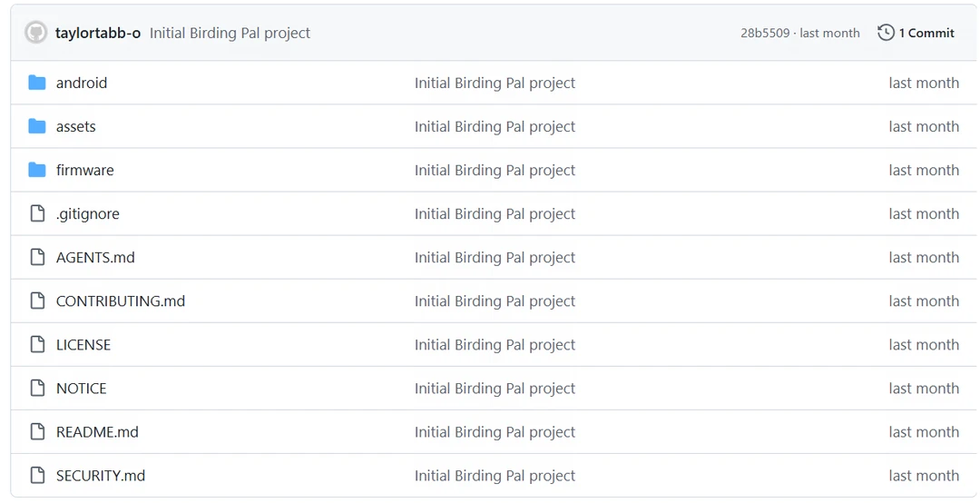
Task: Open the taylortabb-o user profile link
Action: coord(97,34)
